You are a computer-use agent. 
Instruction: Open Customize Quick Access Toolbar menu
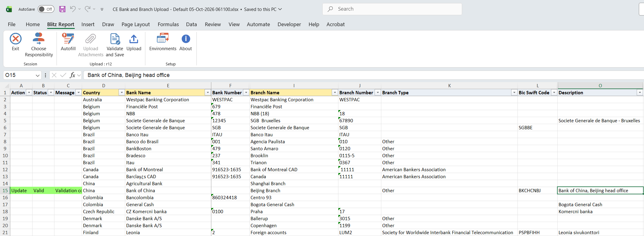[102, 9]
